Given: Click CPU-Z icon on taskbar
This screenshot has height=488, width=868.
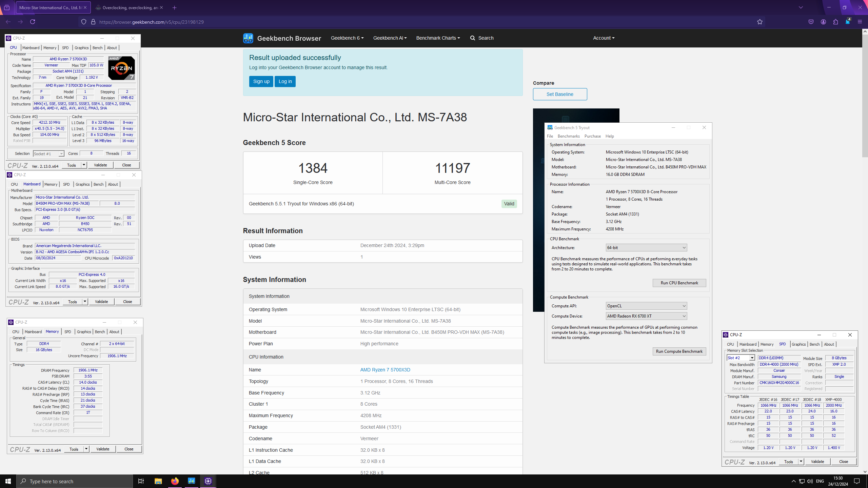Looking at the screenshot, I should [208, 481].
